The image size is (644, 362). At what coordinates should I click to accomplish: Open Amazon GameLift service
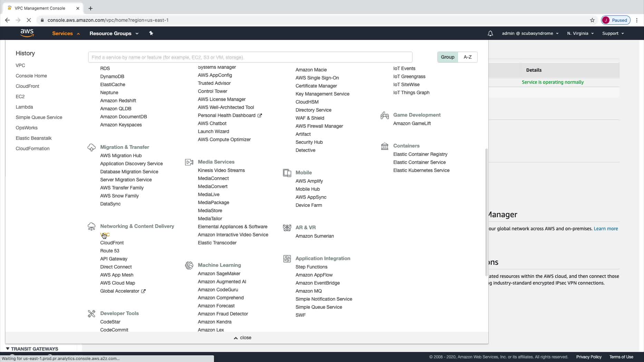[x=412, y=123]
